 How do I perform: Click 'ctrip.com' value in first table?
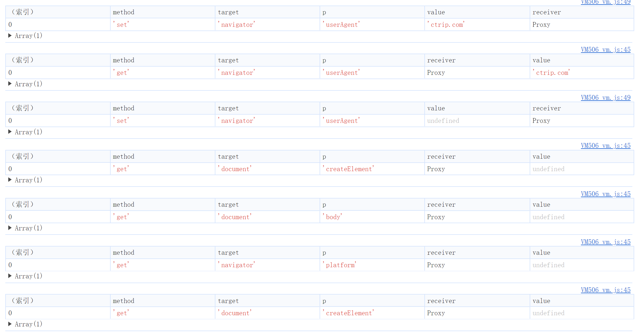tap(446, 25)
